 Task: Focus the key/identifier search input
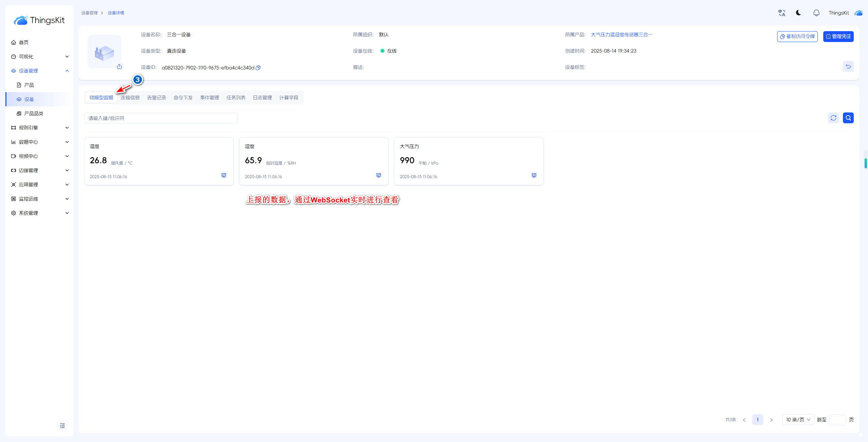[161, 118]
